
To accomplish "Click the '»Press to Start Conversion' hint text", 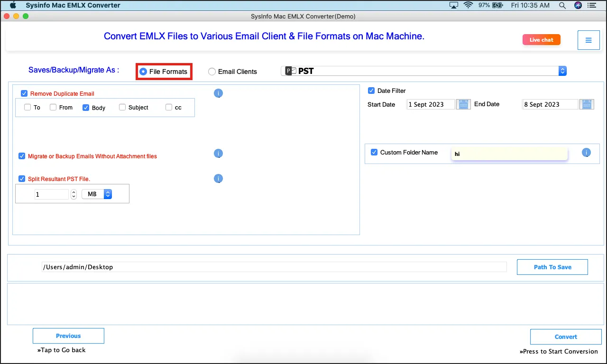I will [x=559, y=351].
